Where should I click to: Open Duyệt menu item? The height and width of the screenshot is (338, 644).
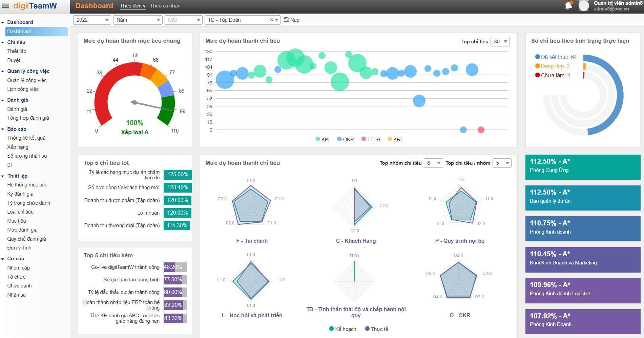14,60
